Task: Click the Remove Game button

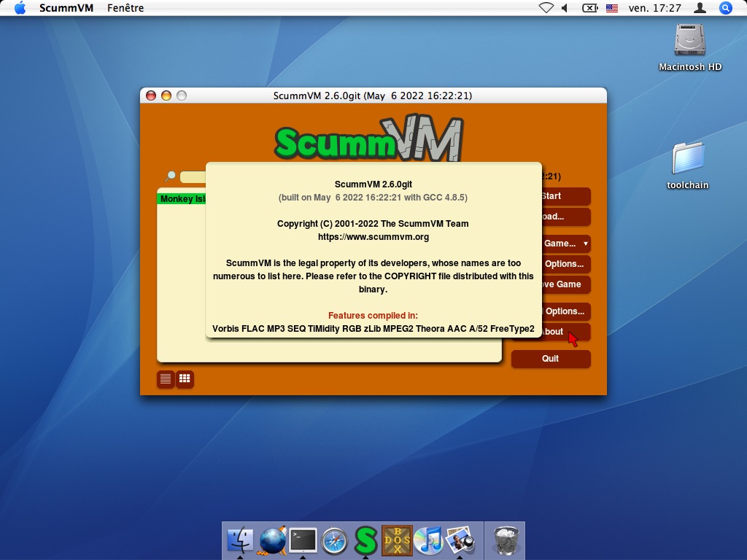Action: click(565, 284)
